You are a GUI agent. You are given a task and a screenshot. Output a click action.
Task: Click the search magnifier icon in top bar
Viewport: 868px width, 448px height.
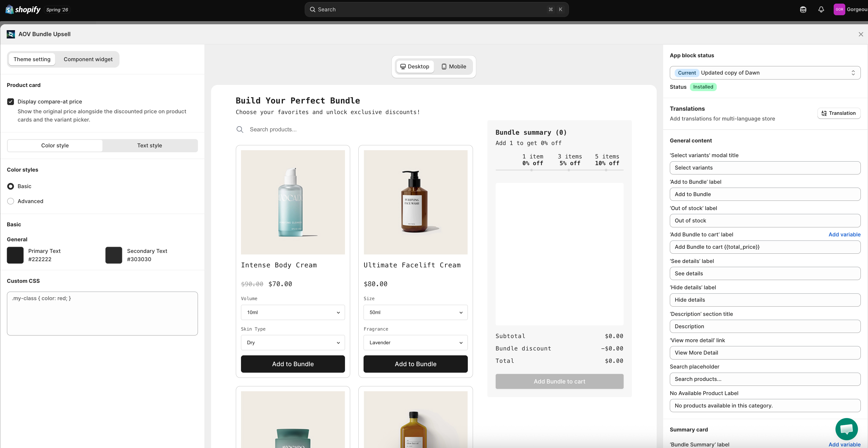click(312, 10)
